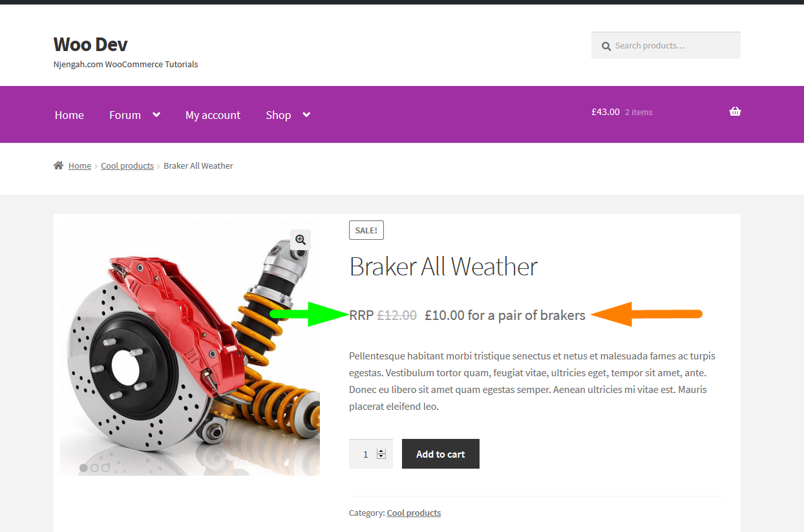
Task: Open the Home menu item
Action: pyautogui.click(x=69, y=115)
